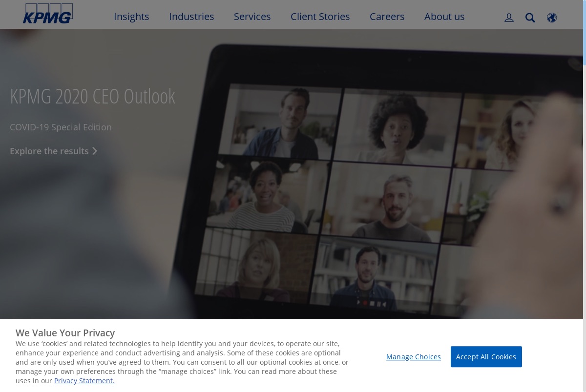
Task: Open the globe site selector icon
Action: 552,18
